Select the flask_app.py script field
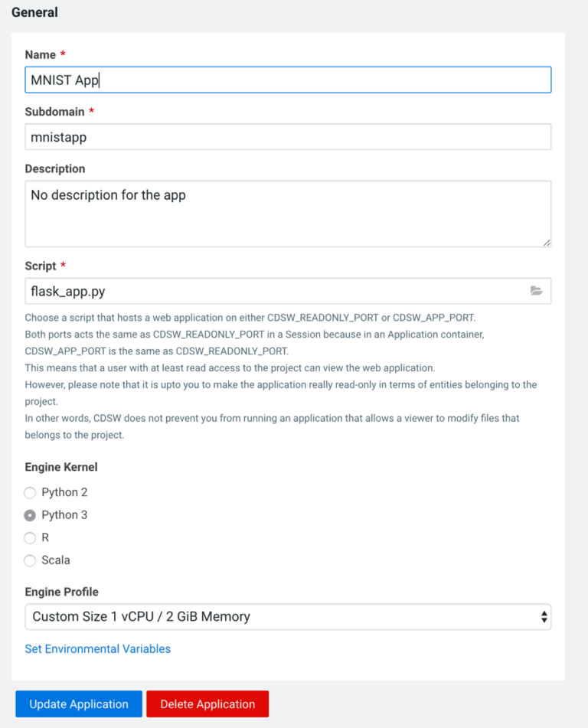The height and width of the screenshot is (728, 588). tap(230, 291)
